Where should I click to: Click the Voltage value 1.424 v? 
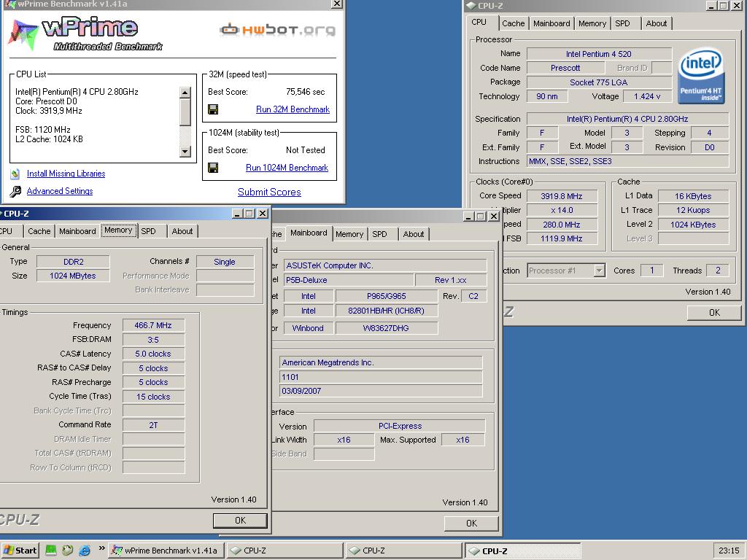(x=647, y=96)
